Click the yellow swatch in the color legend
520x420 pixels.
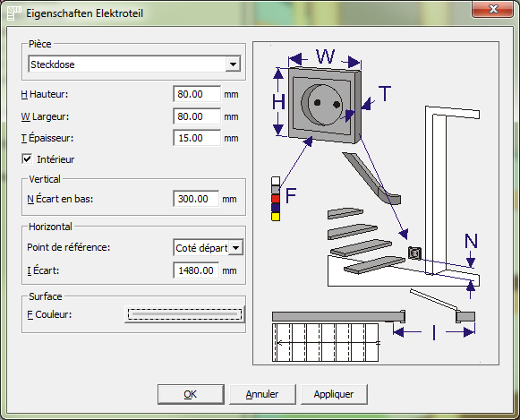coord(276,217)
